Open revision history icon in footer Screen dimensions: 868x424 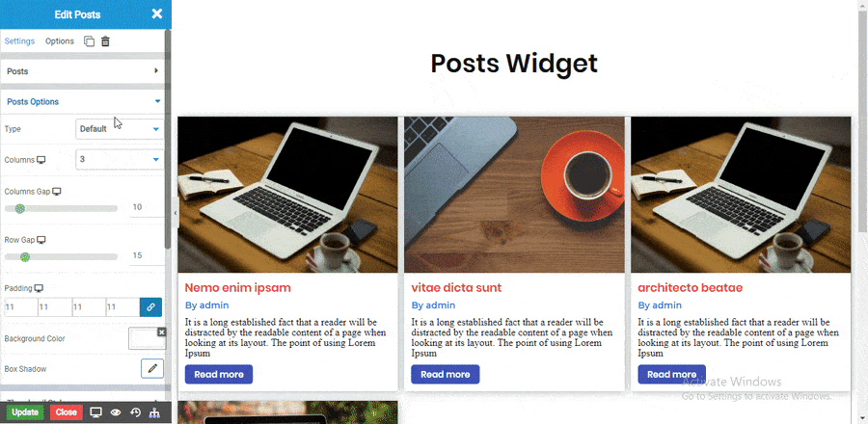[x=135, y=412]
